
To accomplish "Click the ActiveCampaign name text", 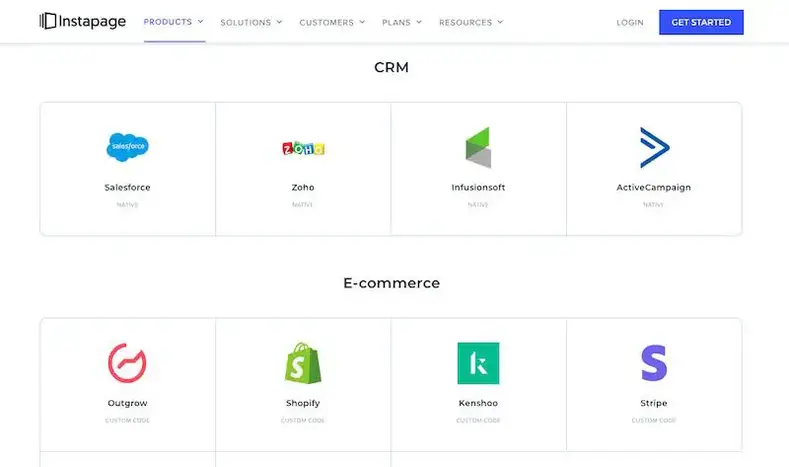I will [654, 188].
